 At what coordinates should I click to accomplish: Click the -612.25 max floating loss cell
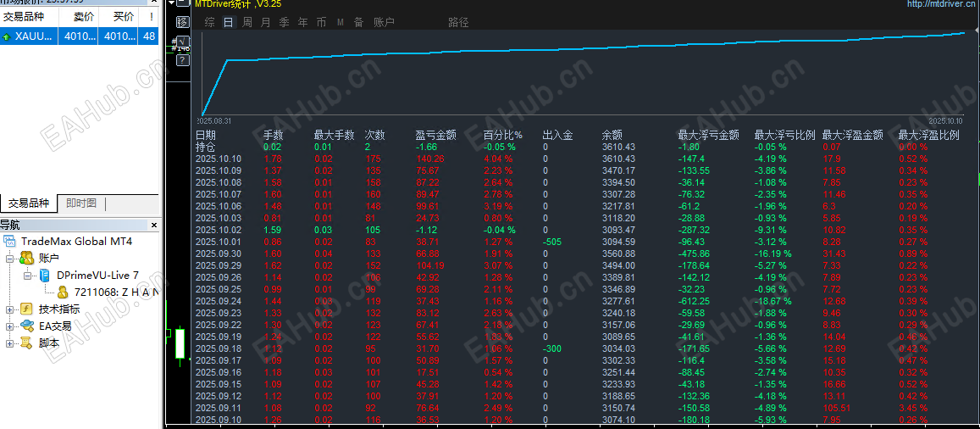click(x=694, y=301)
